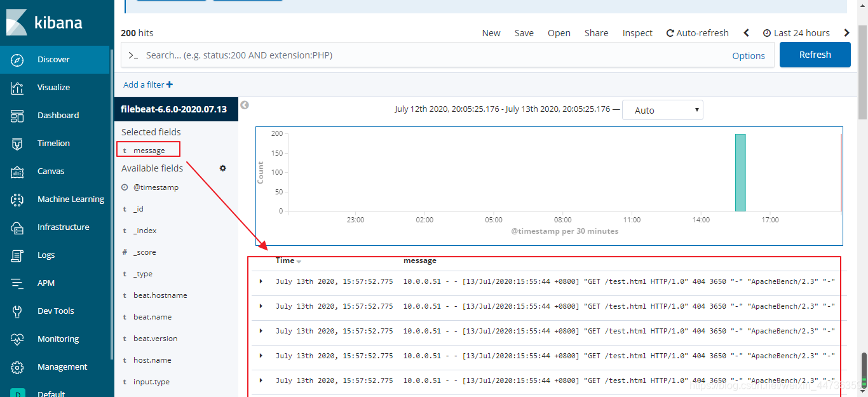This screenshot has height=397, width=868.
Task: Click available fields settings gear
Action: pos(223,168)
